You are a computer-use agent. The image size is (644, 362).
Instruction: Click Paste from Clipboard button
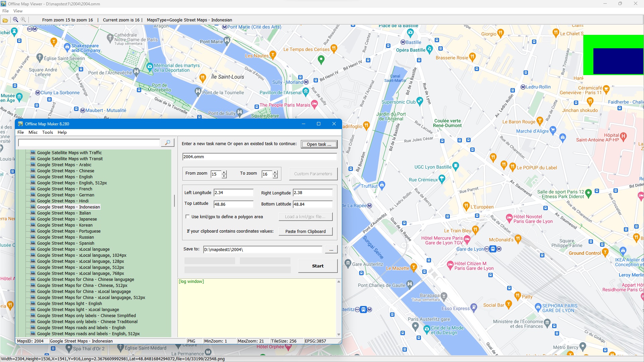(306, 231)
